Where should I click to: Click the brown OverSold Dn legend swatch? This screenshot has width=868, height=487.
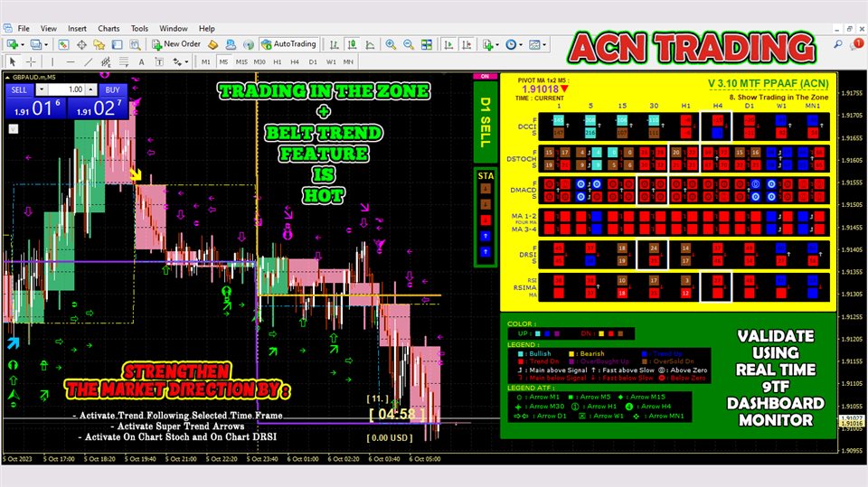click(x=645, y=361)
